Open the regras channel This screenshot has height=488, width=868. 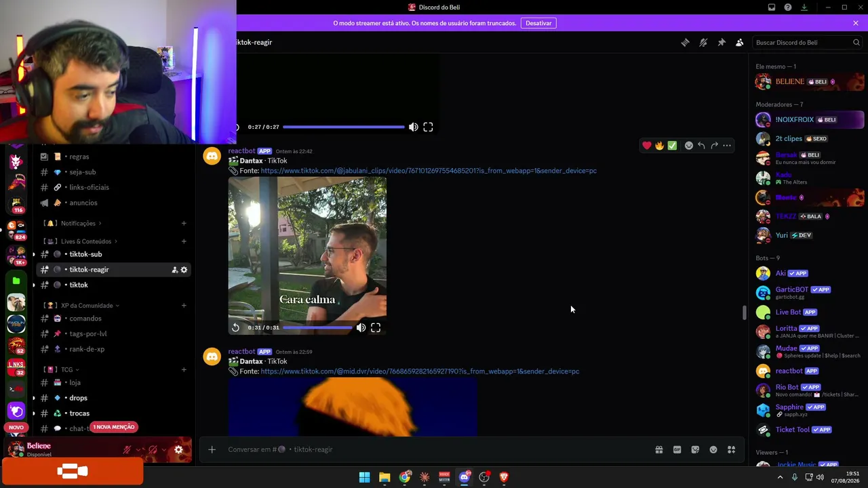pyautogui.click(x=114, y=157)
